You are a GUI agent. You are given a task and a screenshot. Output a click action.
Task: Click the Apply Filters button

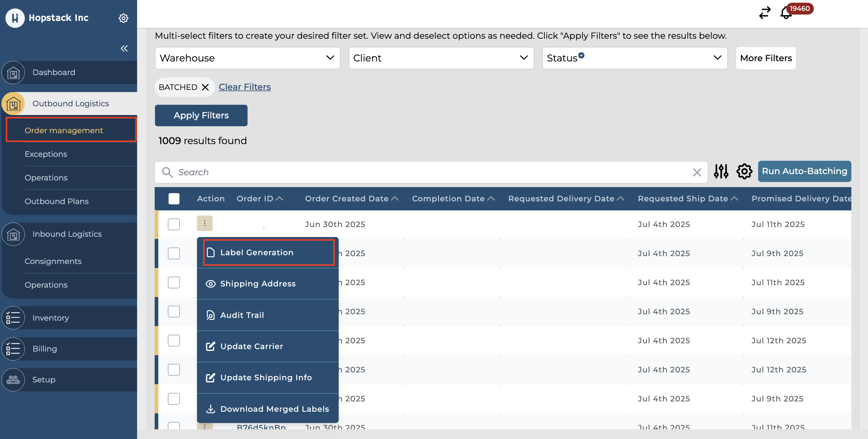coord(201,115)
